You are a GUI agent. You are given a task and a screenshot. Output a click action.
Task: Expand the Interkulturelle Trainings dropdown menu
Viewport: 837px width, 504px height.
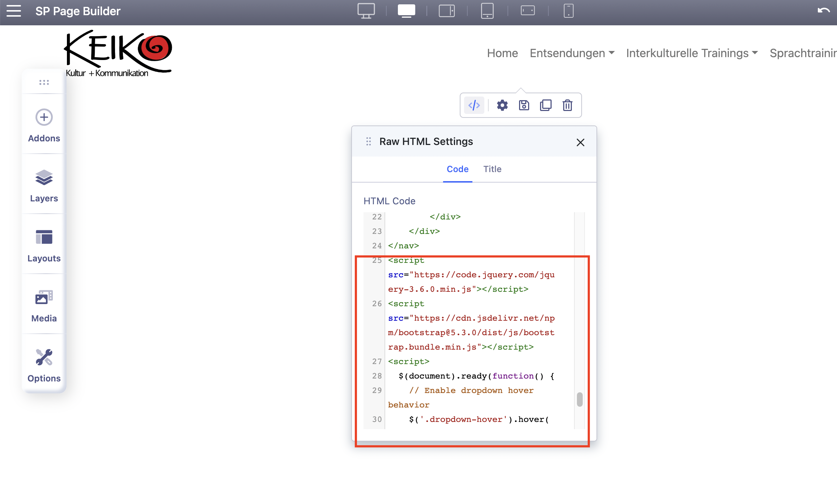point(692,53)
